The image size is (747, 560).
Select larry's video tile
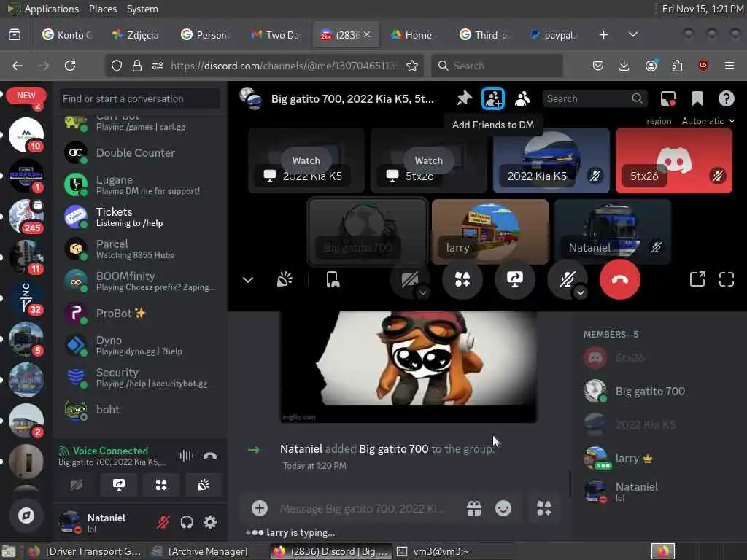tap(489, 231)
